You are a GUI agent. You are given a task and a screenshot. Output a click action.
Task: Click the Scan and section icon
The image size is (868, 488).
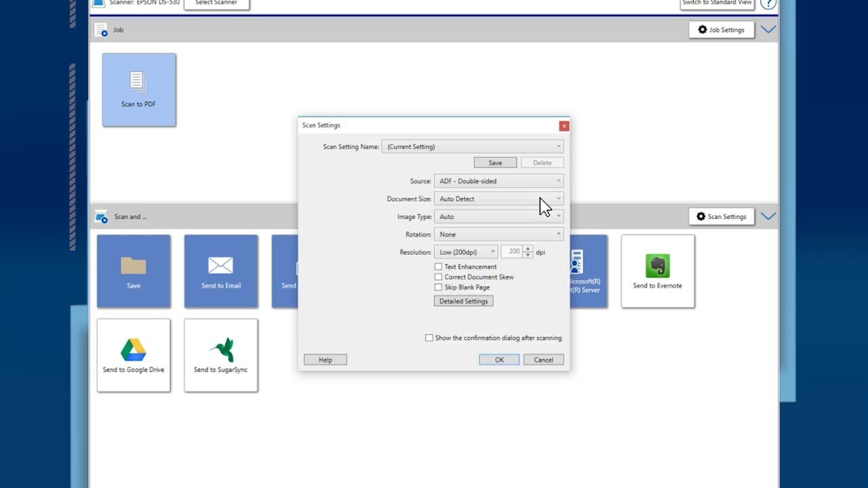click(101, 217)
